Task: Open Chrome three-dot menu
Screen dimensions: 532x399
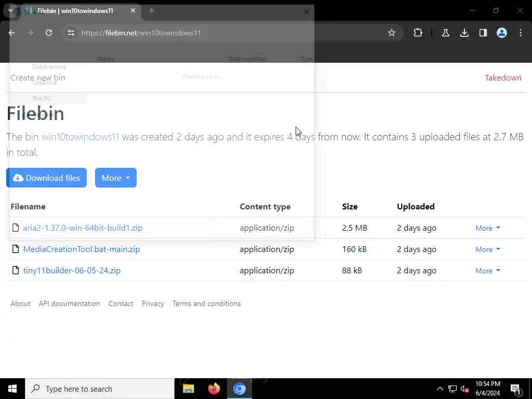Action: (x=521, y=33)
